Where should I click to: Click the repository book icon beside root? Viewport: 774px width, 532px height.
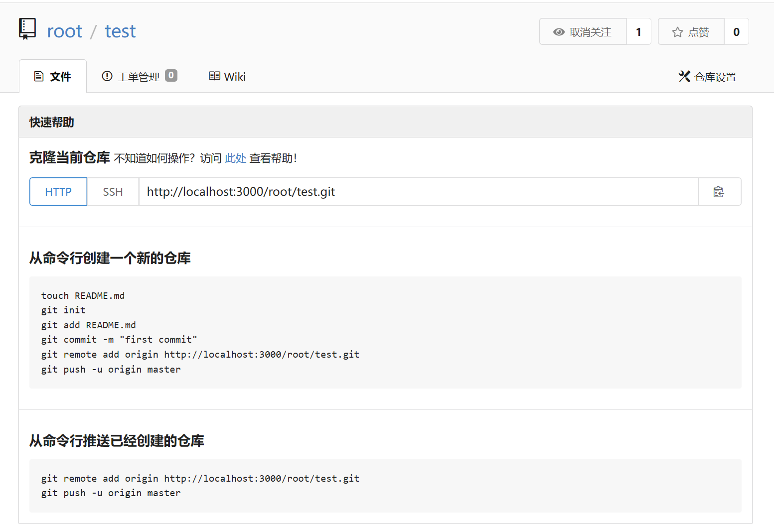coord(27,29)
